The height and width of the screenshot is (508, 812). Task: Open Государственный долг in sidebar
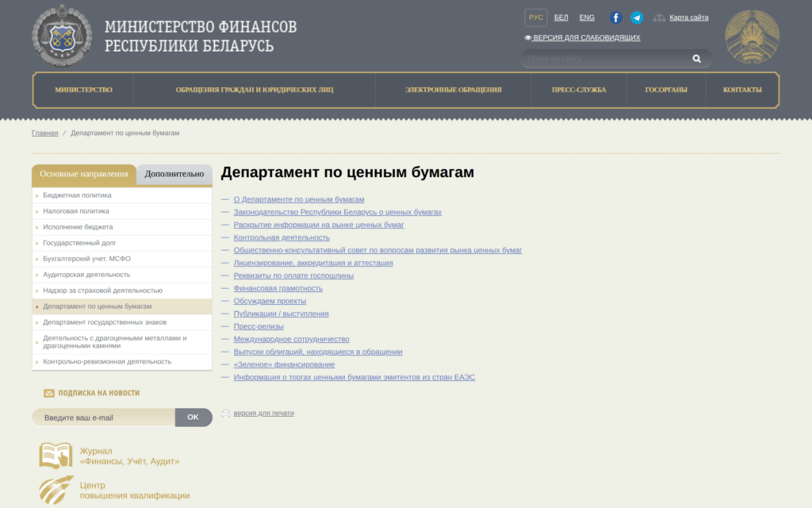[x=122, y=243]
